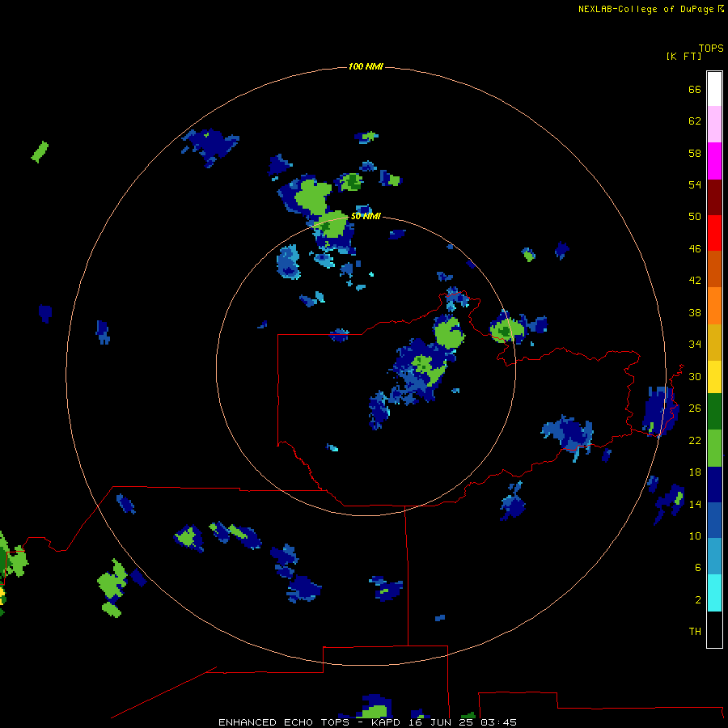Image resolution: width=728 pixels, height=728 pixels.
Task: Click the '50 NMI' range ring label
Action: click(x=366, y=216)
